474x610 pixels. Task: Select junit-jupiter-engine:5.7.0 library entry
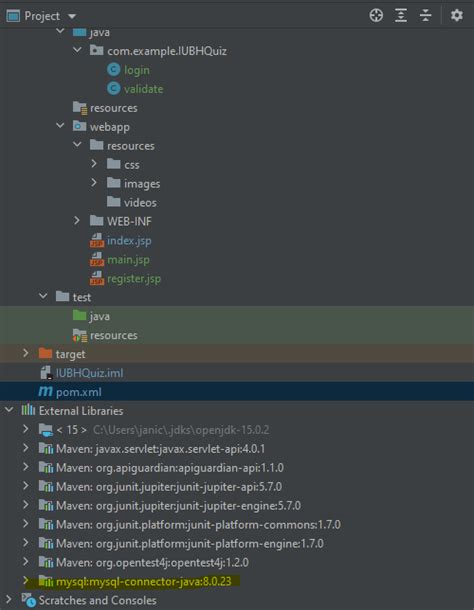pyautogui.click(x=178, y=506)
